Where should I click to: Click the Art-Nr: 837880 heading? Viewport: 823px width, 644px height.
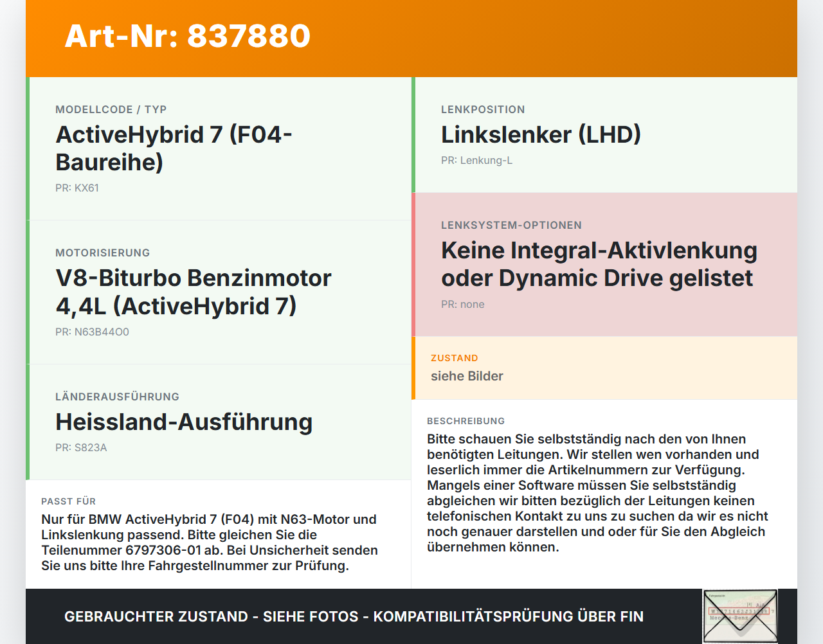(188, 36)
